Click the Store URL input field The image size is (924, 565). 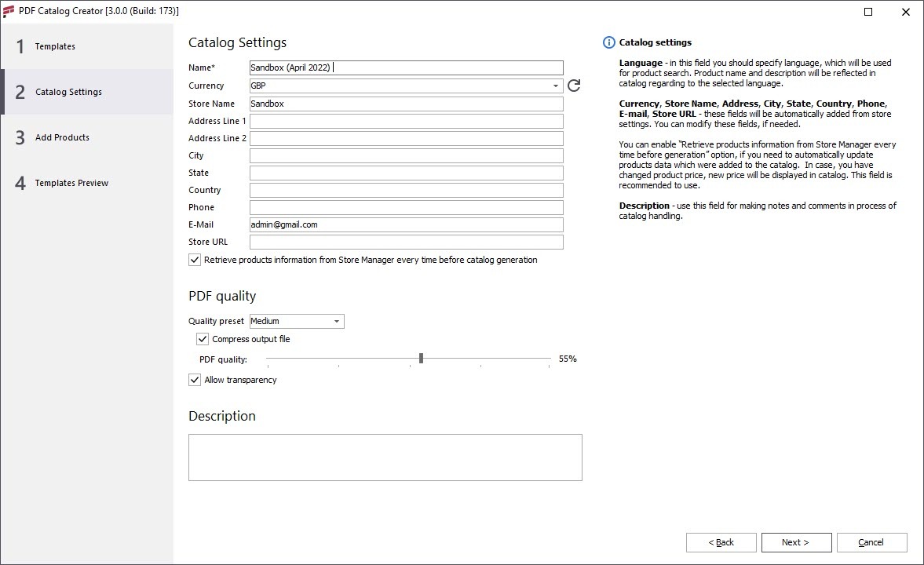(x=406, y=242)
